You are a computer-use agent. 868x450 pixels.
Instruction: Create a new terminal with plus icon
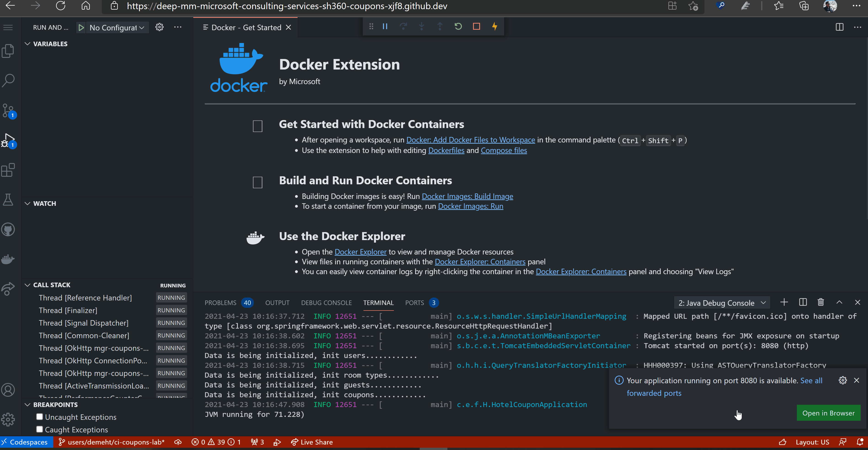[784, 302]
